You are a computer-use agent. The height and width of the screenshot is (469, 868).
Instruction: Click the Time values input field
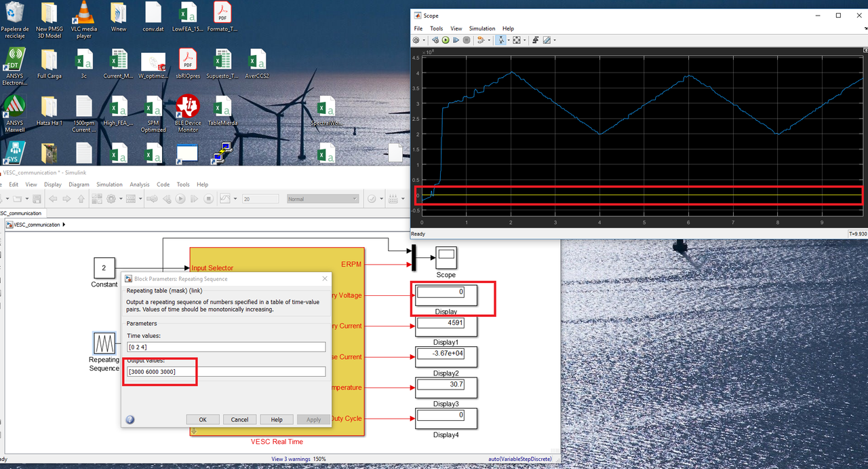226,347
